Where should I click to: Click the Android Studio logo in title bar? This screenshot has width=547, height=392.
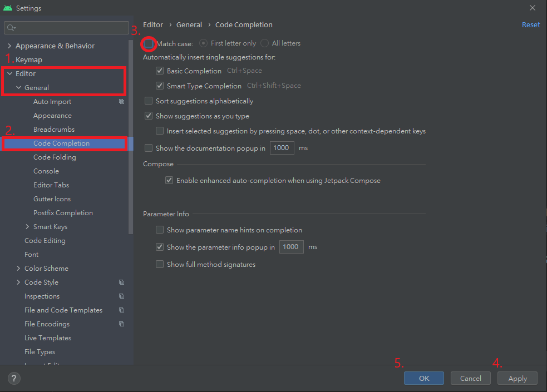click(8, 8)
